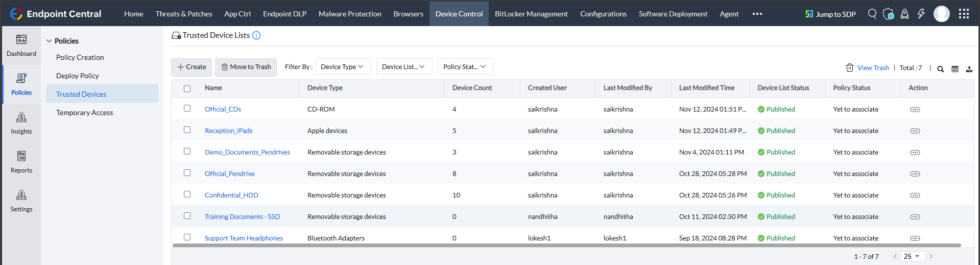Screen dimensions: 980x265
Task: Open the Official_Pendrive device list link
Action: (229, 174)
